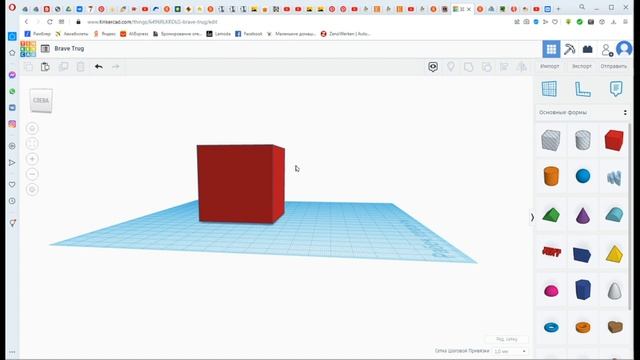Click the Duplicate tool in the edit toolbar
The image size is (640, 360).
click(x=63, y=67)
